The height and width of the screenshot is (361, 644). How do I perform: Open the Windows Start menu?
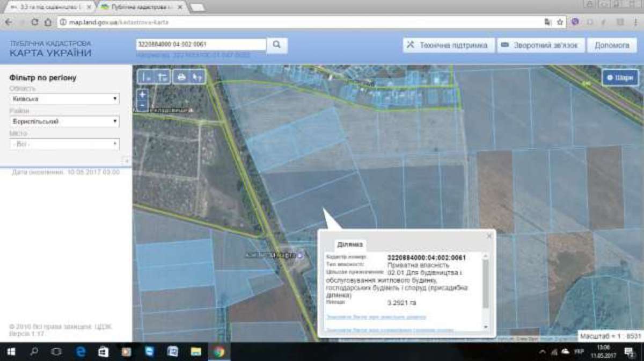(10, 352)
